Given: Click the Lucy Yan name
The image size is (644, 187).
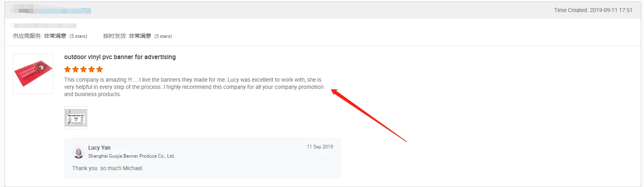Looking at the screenshot, I should 99,148.
